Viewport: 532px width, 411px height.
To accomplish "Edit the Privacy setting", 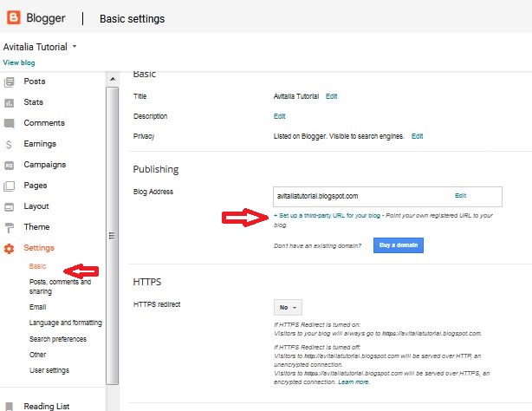I will [417, 136].
